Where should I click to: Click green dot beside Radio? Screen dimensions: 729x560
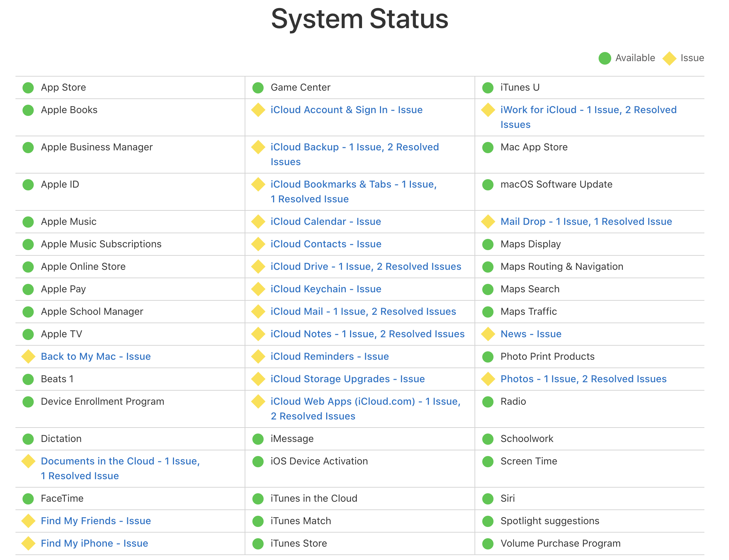[x=488, y=402]
